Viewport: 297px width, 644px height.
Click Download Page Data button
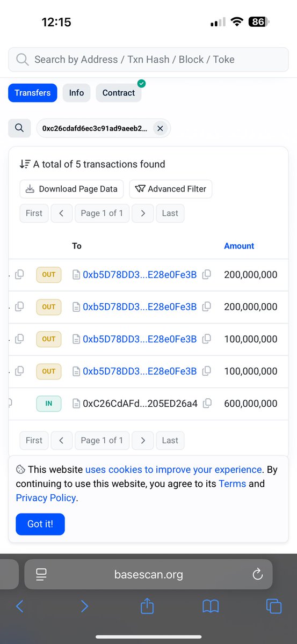(x=72, y=189)
